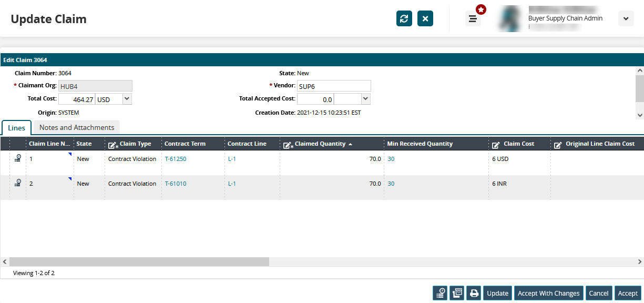644x303 pixels.
Task: Click the user avatar image
Action: tap(510, 18)
